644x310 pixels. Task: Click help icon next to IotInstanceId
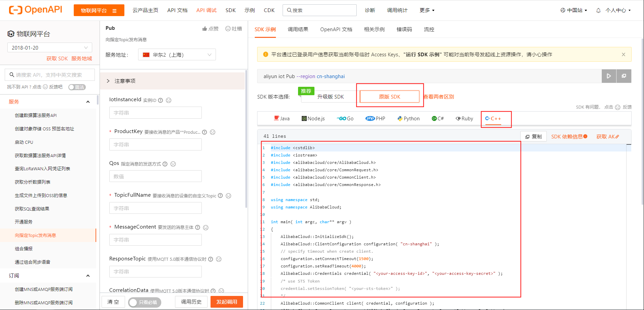(160, 100)
